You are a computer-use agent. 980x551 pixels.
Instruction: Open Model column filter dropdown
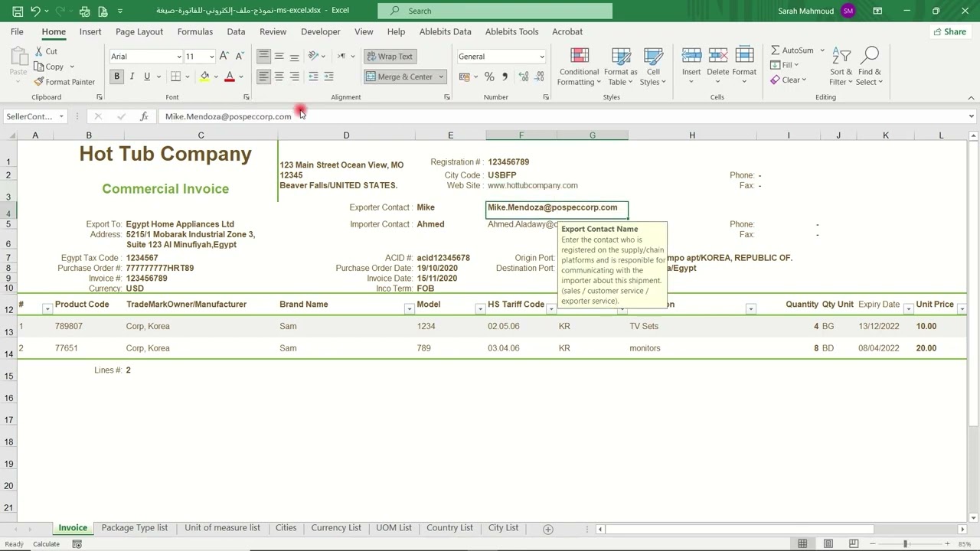click(480, 309)
